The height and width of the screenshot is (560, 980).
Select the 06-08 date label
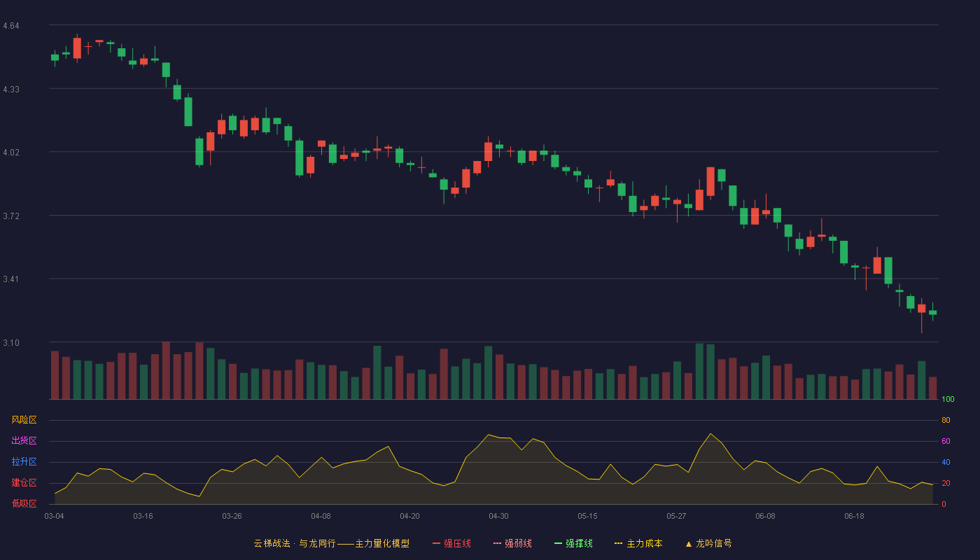tap(765, 516)
